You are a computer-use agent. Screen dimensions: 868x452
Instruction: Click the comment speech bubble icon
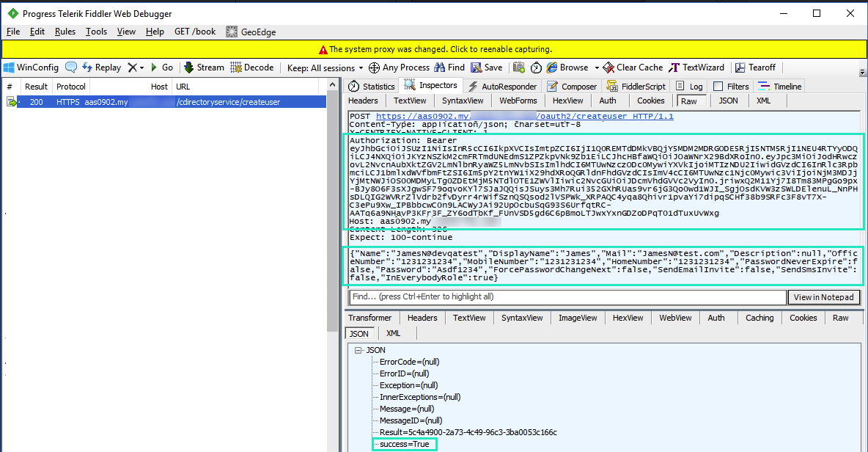pyautogui.click(x=71, y=68)
